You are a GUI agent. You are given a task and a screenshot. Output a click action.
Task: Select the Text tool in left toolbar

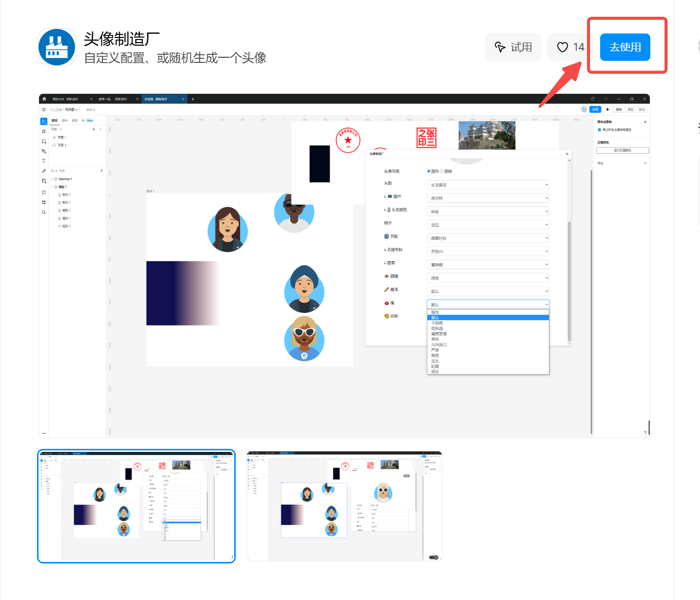pyautogui.click(x=44, y=161)
